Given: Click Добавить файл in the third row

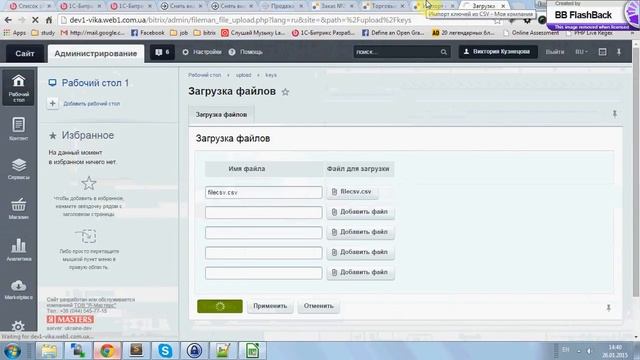Looking at the screenshot, I should click(x=360, y=232).
